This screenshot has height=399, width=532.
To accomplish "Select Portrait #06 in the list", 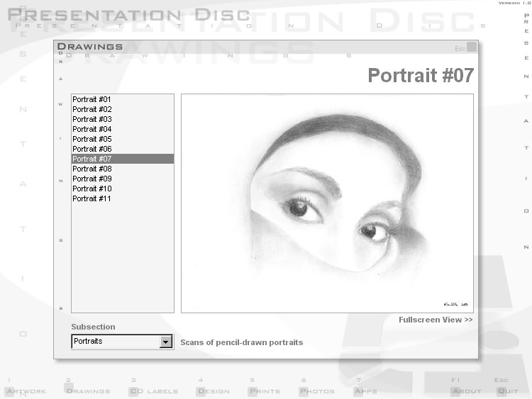I will (123, 149).
